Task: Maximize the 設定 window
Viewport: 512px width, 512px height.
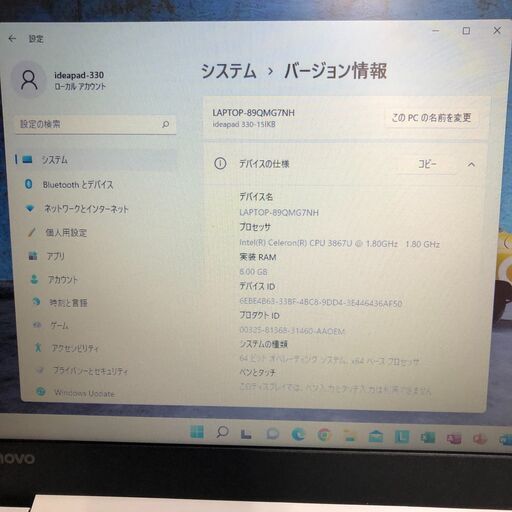Action: [x=466, y=31]
